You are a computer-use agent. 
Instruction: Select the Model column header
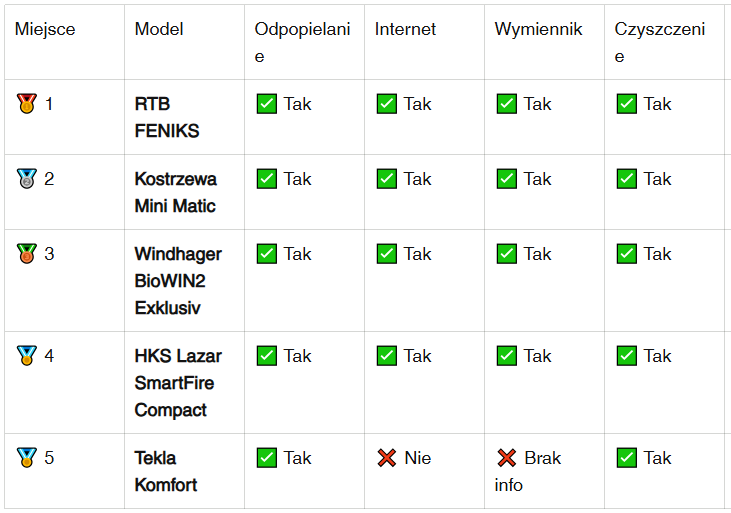pyautogui.click(x=159, y=29)
